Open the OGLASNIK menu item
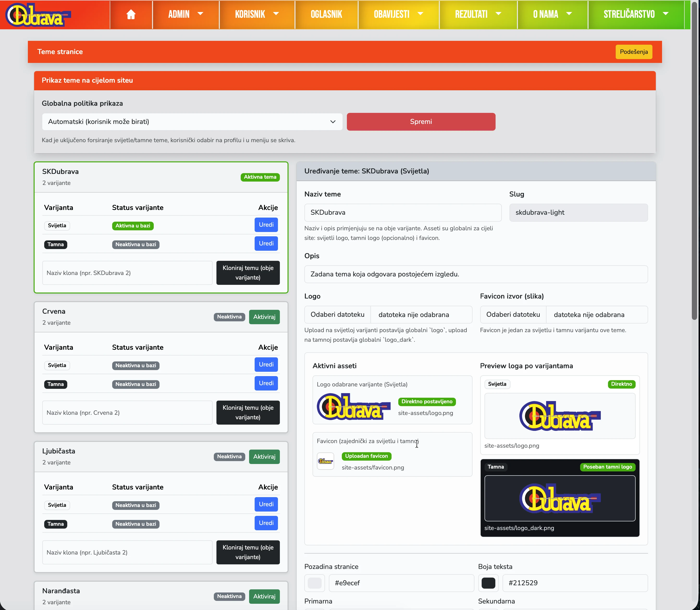Viewport: 700px width, 610px height. pyautogui.click(x=326, y=14)
